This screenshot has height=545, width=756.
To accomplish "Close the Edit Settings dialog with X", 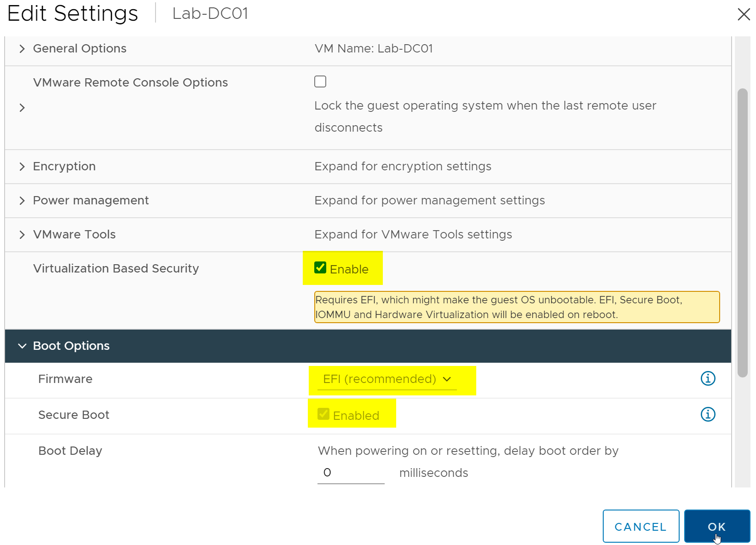I will click(x=743, y=14).
